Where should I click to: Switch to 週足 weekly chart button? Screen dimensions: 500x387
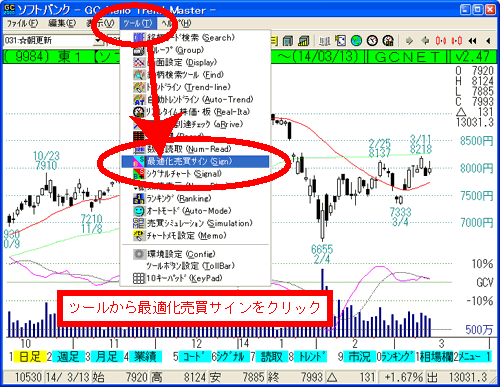pos(68,357)
